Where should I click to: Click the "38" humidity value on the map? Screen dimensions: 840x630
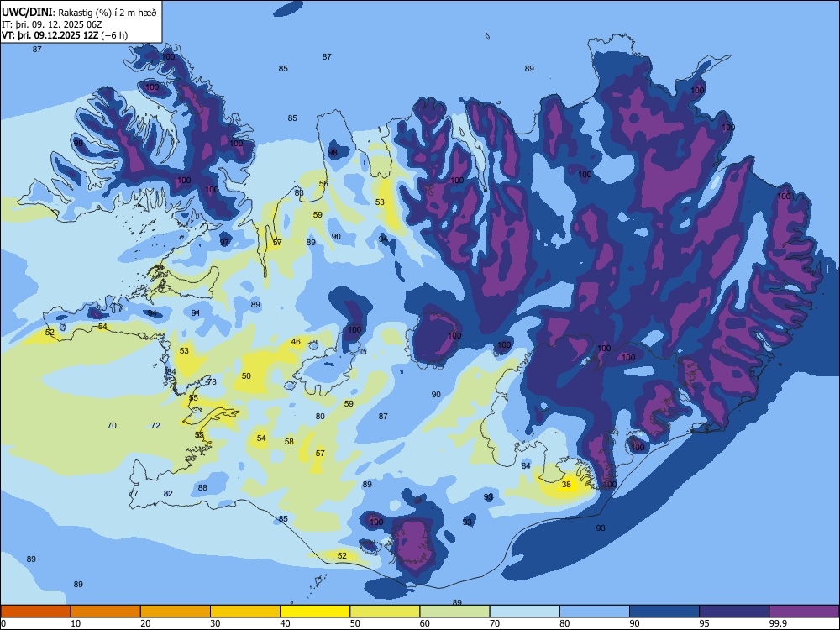(566, 485)
